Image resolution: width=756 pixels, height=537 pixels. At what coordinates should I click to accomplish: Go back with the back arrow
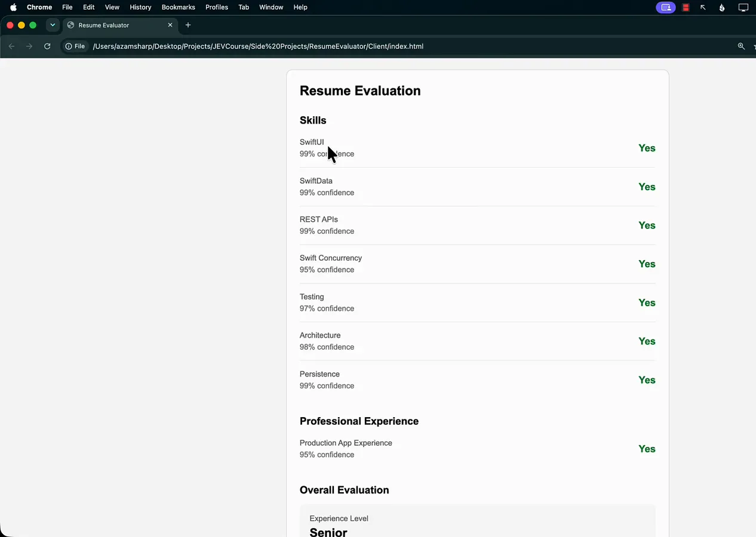tap(11, 46)
